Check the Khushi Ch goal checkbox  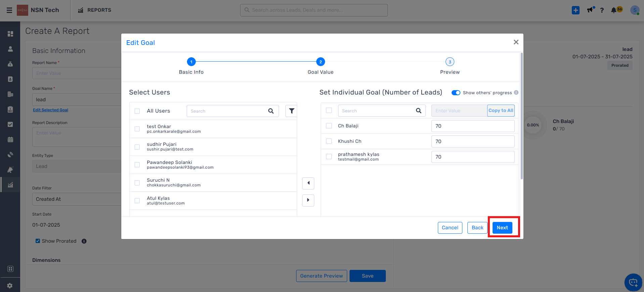(x=329, y=141)
